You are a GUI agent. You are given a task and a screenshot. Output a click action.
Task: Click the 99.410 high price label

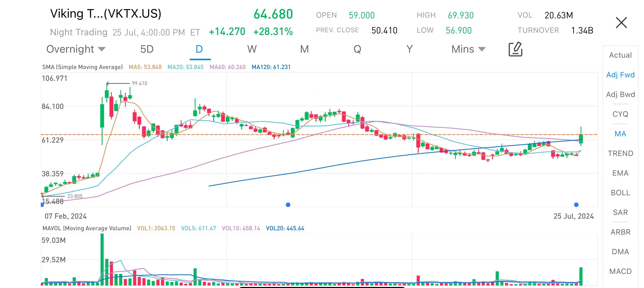(140, 83)
